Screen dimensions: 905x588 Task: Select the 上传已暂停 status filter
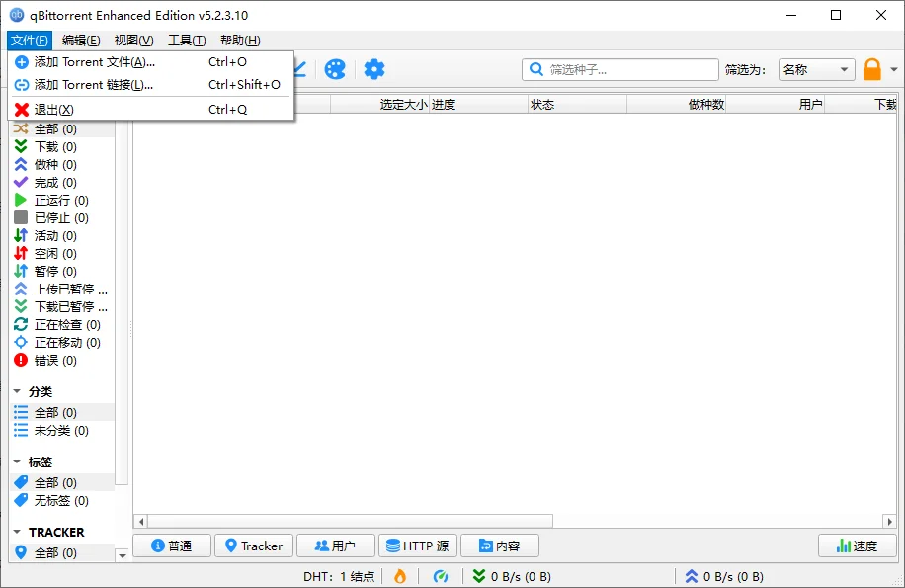(x=62, y=290)
